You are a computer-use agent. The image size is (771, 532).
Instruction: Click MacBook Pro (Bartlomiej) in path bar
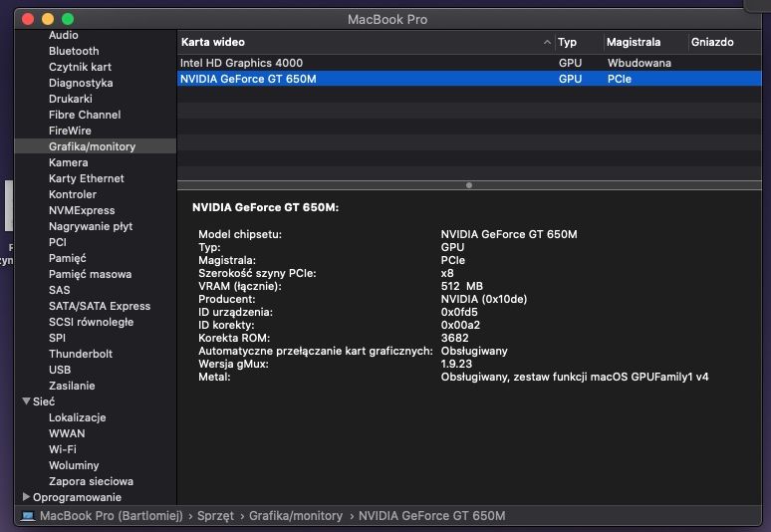pos(112,516)
